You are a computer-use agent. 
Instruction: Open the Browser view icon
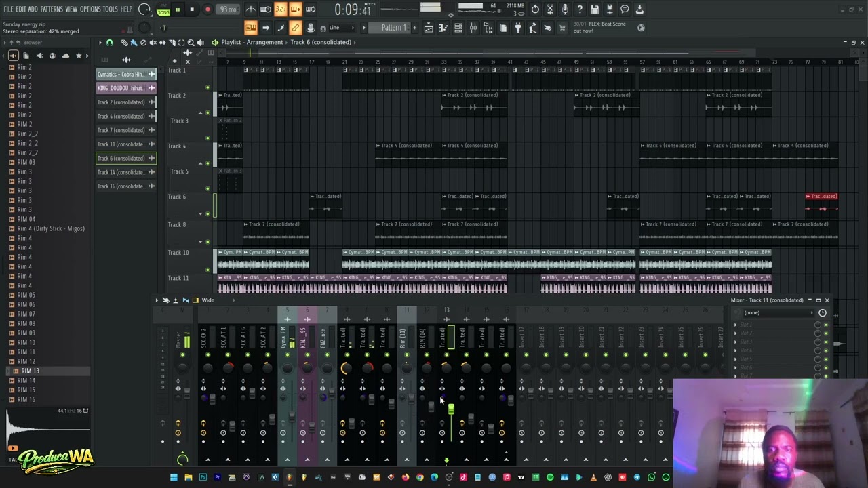(x=488, y=28)
